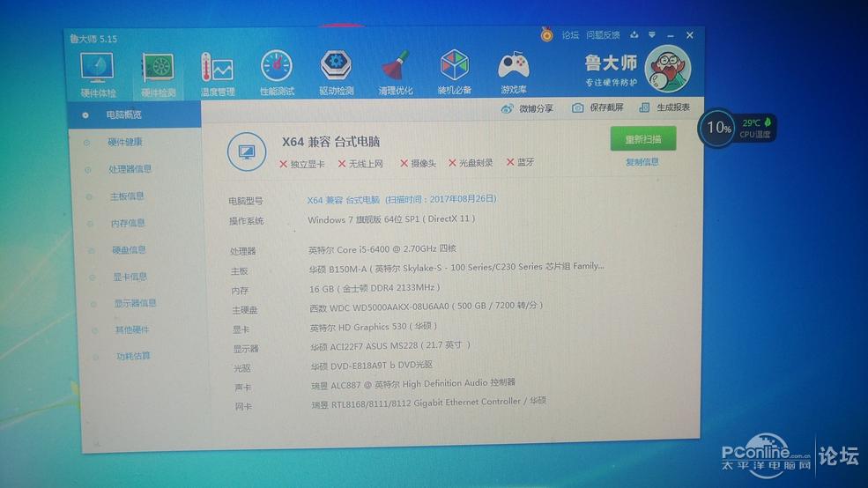Open 硬件体检 hardware checkup icon
Screen dimensions: 868x488
coord(98,74)
